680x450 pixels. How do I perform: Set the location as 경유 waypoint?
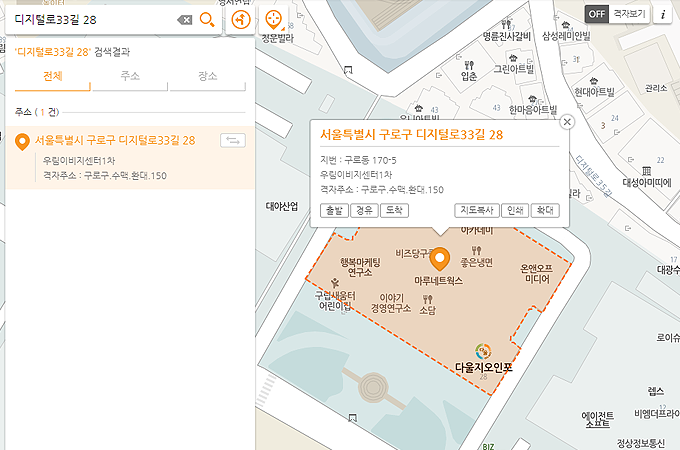(x=364, y=211)
